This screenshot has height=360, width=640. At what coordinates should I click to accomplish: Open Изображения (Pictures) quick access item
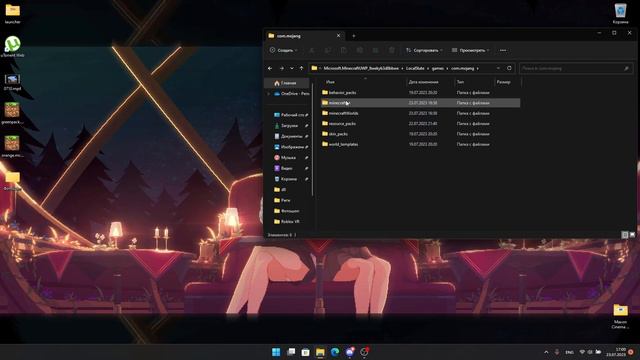(291, 147)
